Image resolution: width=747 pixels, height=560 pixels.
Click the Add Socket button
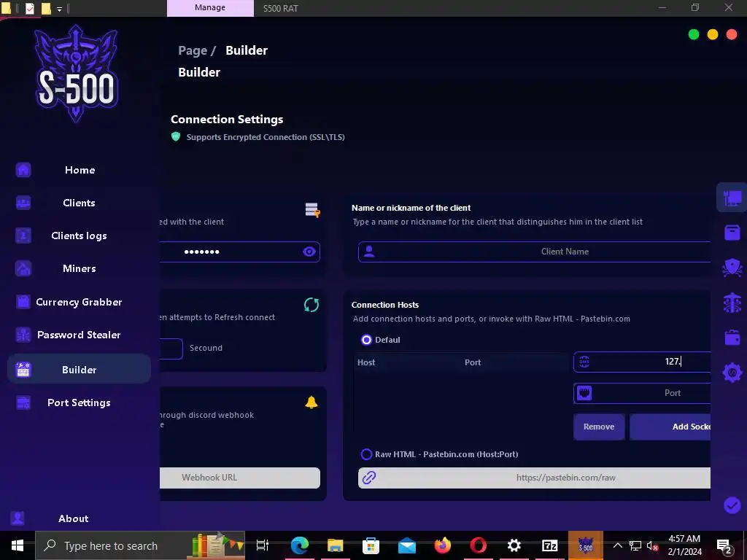click(670, 427)
